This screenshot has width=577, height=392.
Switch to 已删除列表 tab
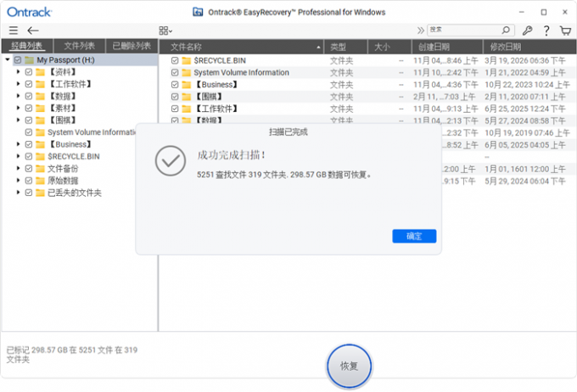tap(132, 46)
